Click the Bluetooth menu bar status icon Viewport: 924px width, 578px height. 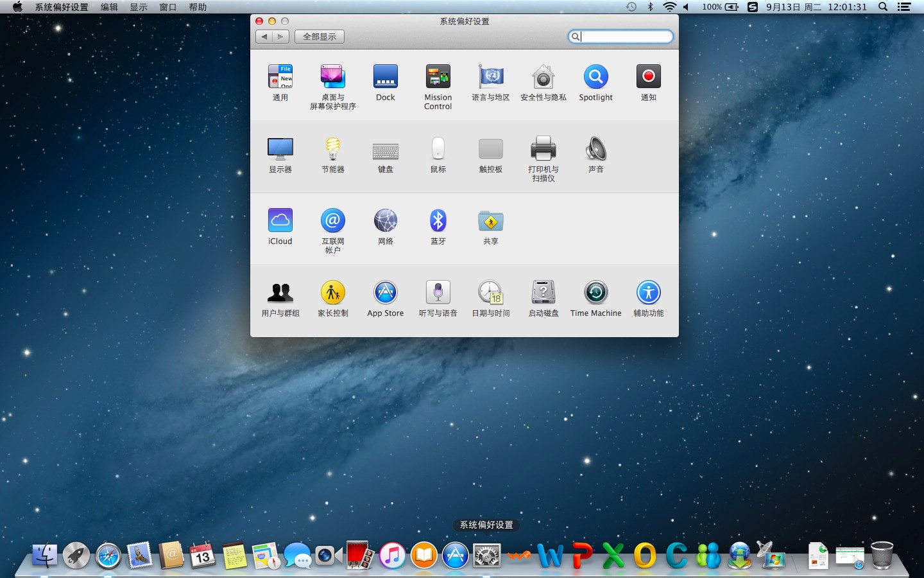tap(650, 7)
